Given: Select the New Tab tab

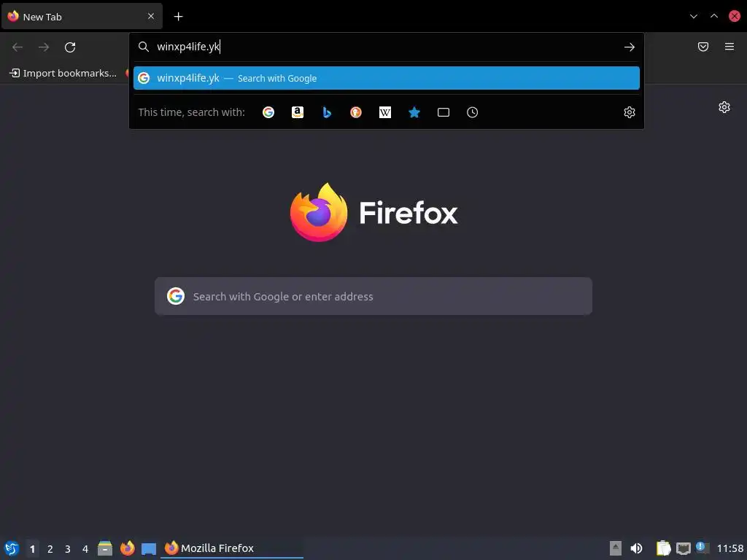Looking at the screenshot, I should (x=82, y=16).
